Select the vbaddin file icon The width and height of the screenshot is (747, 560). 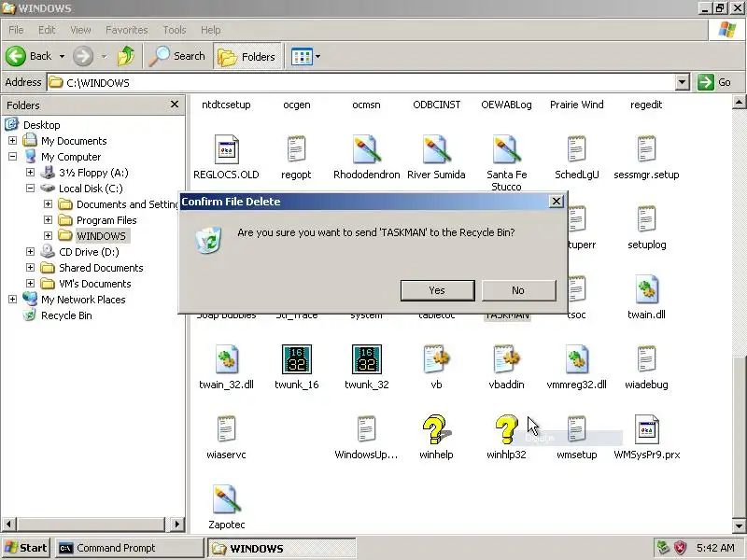[x=506, y=359]
